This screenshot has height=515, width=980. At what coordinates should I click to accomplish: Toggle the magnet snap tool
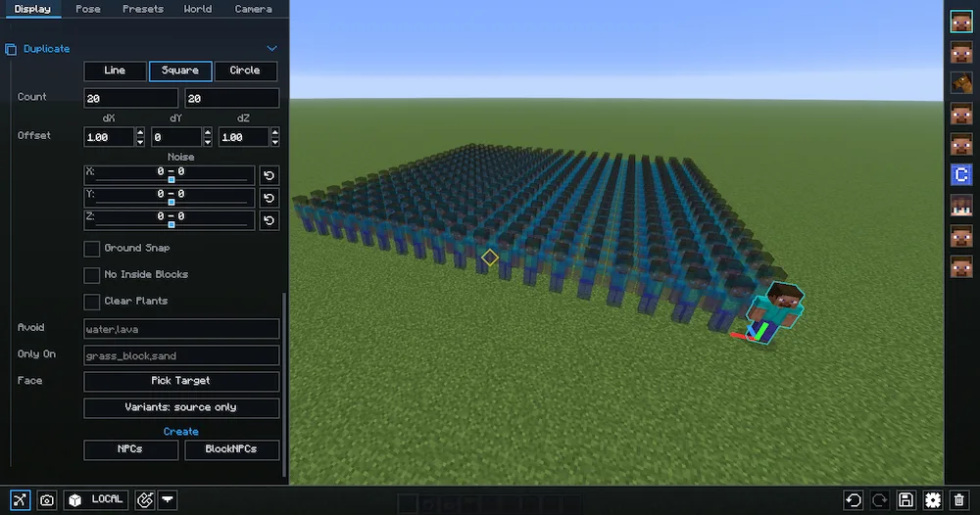pos(145,499)
